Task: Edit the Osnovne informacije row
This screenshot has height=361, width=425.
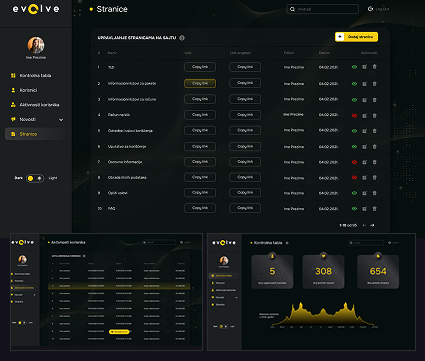Action: (364, 162)
